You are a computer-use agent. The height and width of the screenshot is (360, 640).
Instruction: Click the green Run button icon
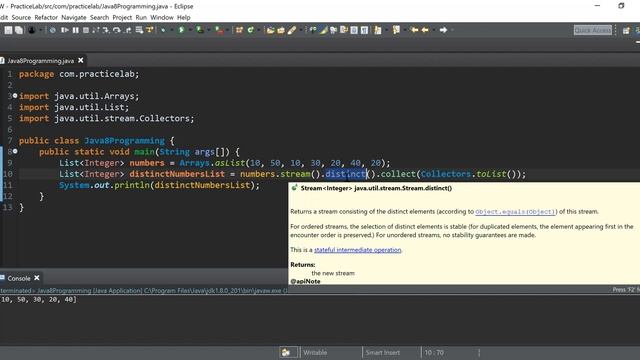(x=181, y=30)
